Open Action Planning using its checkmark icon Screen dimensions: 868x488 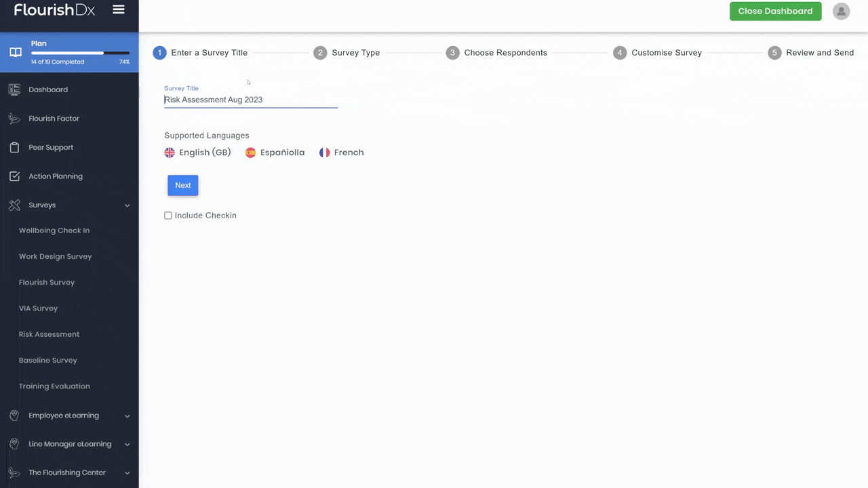[x=14, y=176]
